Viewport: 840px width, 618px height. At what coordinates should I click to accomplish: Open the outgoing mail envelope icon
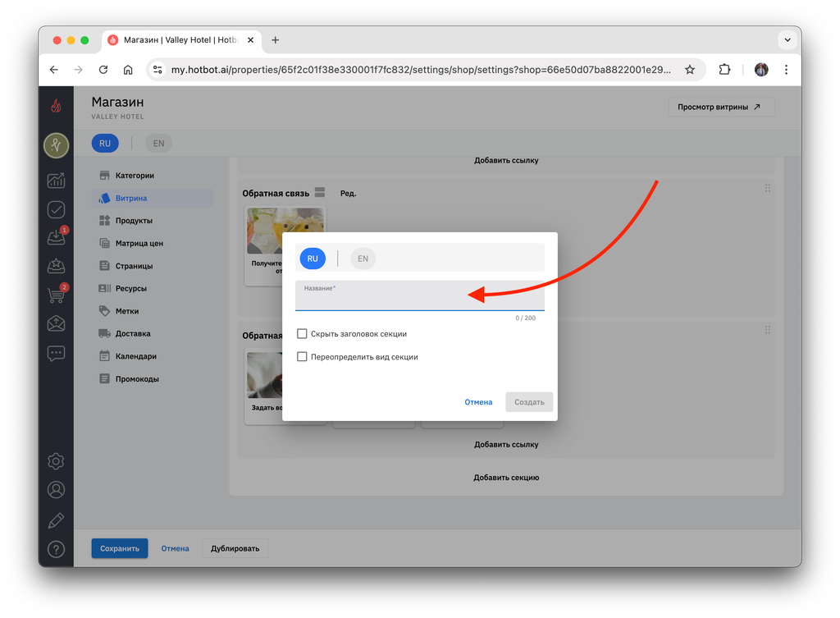pyautogui.click(x=56, y=323)
